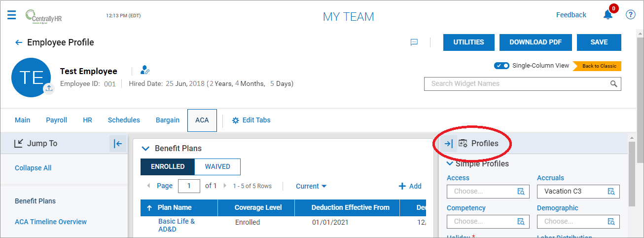
Task: Select the WAIVED plans toggle
Action: pos(217,167)
